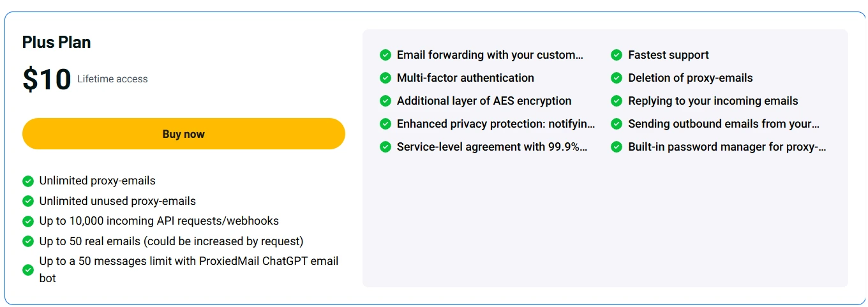Click check icon beside Sending outbound emails
The height and width of the screenshot is (307, 868).
617,124
